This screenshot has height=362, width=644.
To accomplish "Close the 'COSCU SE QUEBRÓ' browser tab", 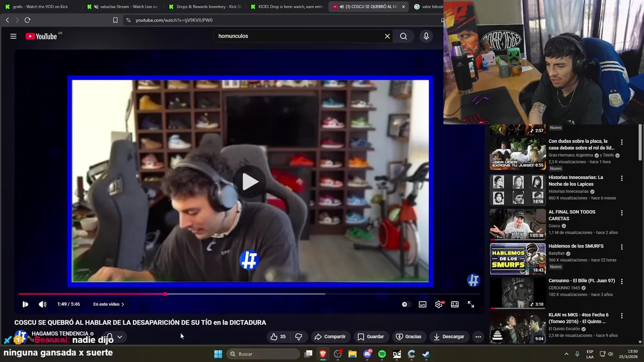I will [x=403, y=7].
